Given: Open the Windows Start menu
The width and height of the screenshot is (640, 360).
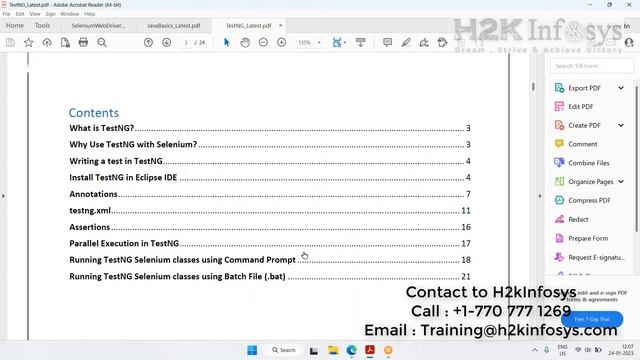Looking at the screenshot, I should tap(252, 350).
